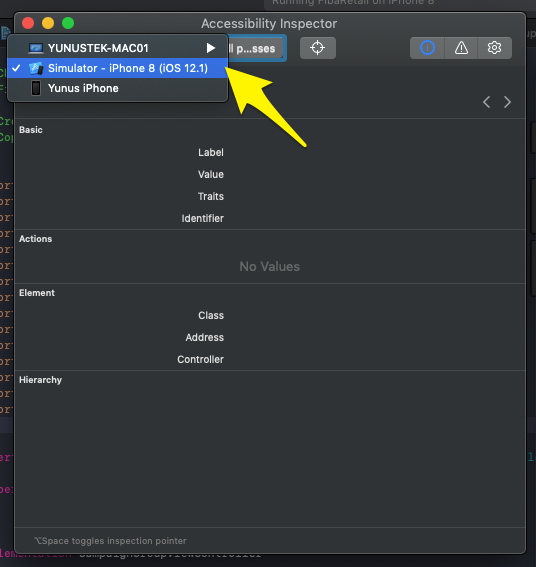Click the Address field row
The width and height of the screenshot is (536, 567).
tap(205, 337)
